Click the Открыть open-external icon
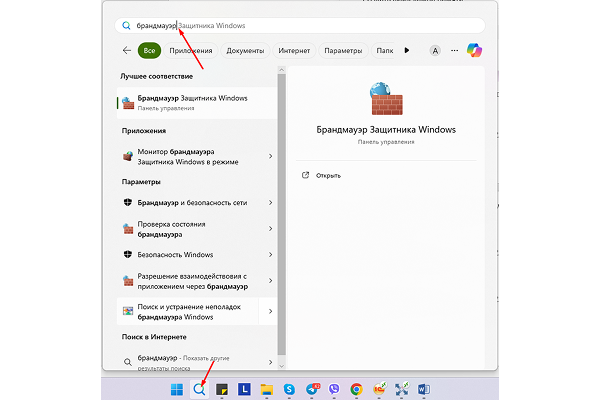This screenshot has height=400, width=600. click(305, 175)
